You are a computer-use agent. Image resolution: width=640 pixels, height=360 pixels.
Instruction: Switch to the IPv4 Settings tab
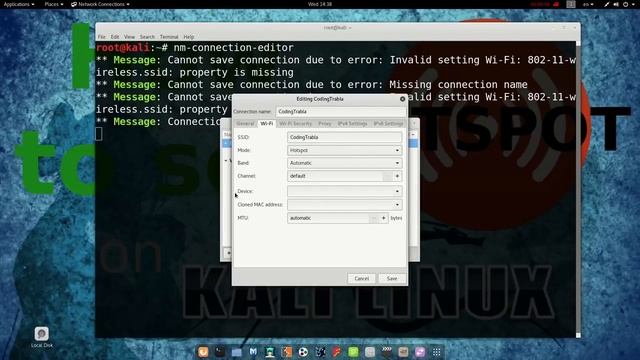tap(352, 123)
